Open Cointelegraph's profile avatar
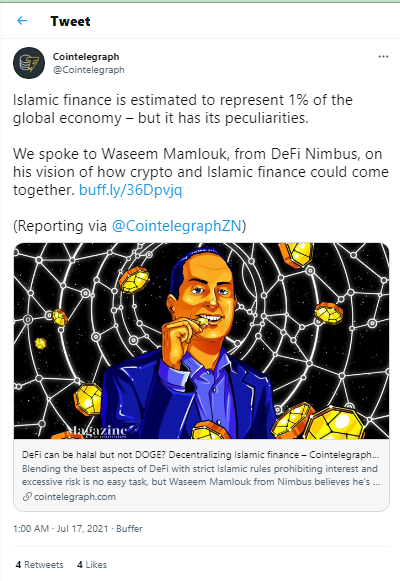400x581 pixels. point(29,63)
